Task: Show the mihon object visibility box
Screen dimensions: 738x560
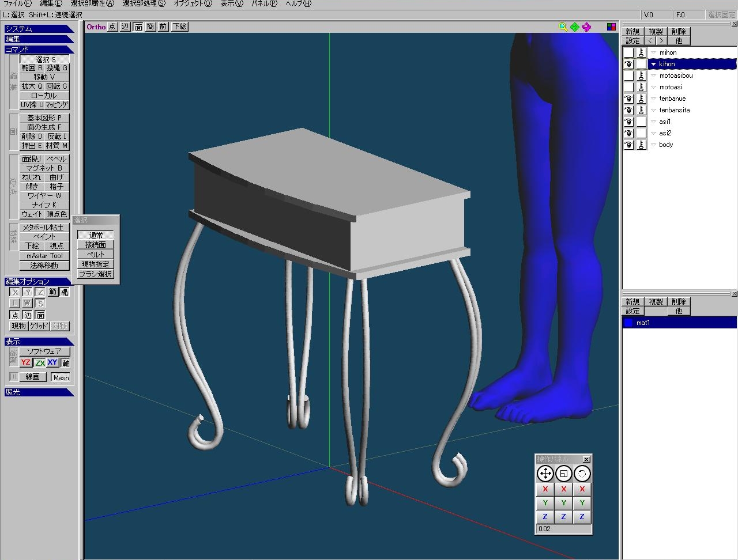Action: 628,52
